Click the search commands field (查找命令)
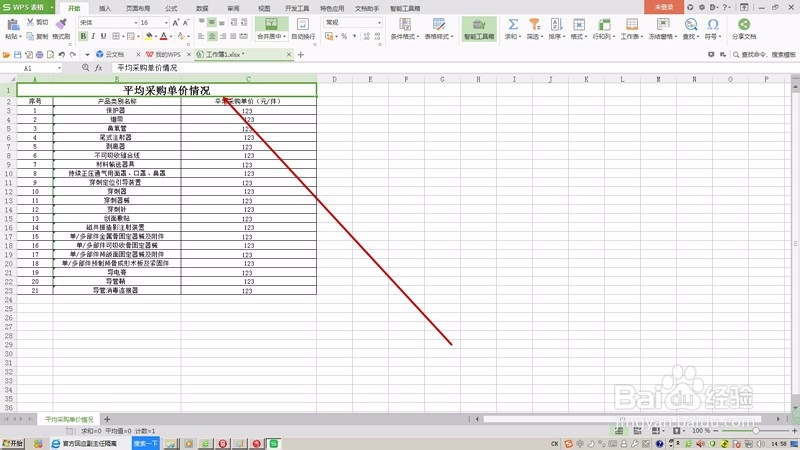800x450 pixels. 764,55
